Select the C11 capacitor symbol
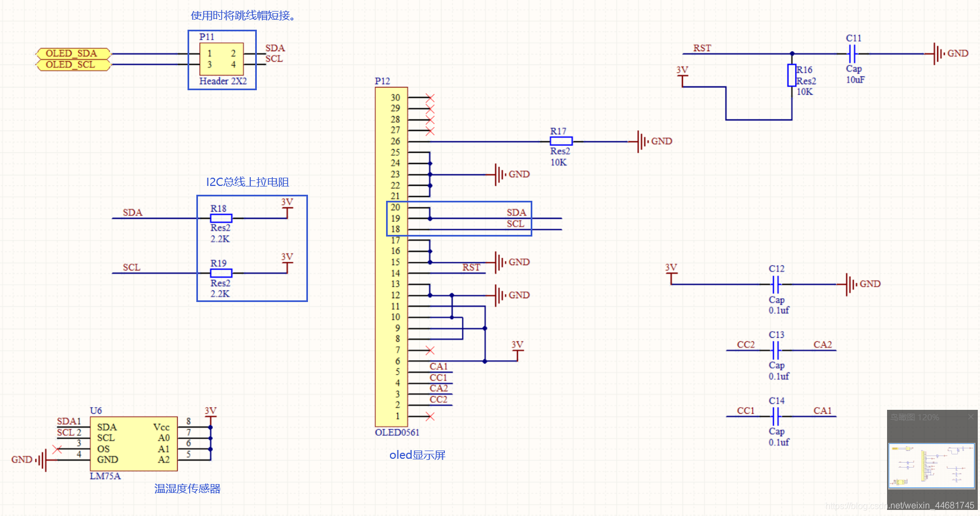The image size is (980, 516). (x=852, y=54)
